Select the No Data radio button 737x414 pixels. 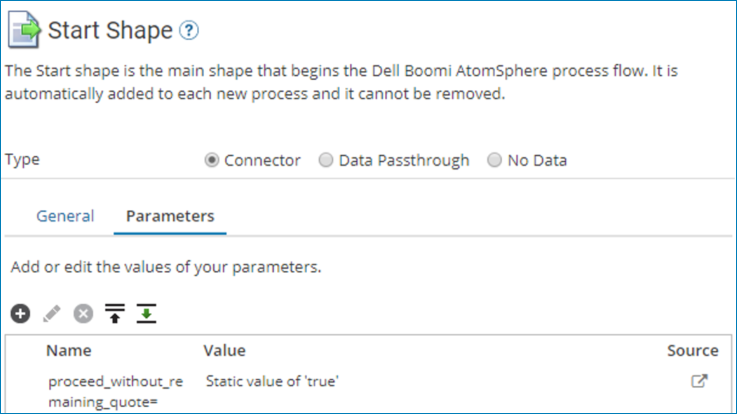pos(494,160)
